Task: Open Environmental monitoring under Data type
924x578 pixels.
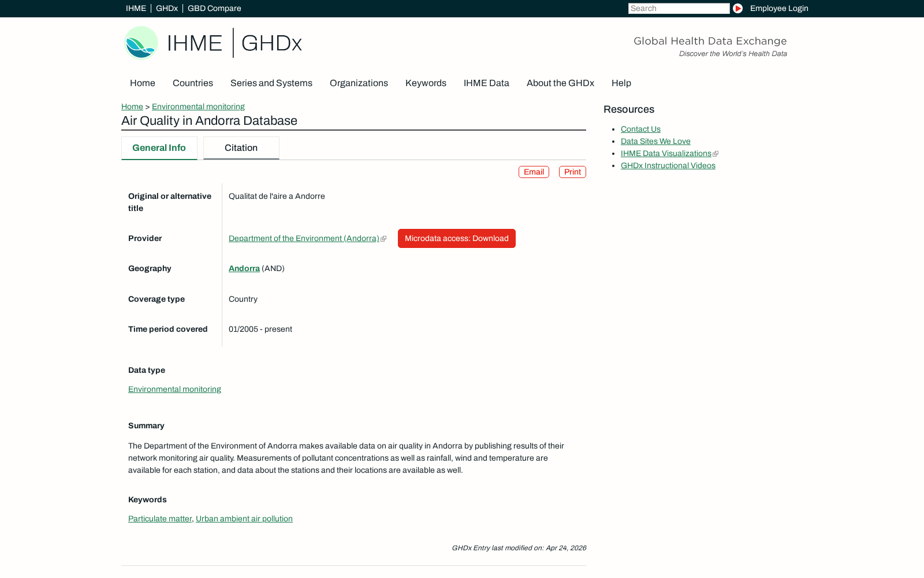Action: click(174, 390)
